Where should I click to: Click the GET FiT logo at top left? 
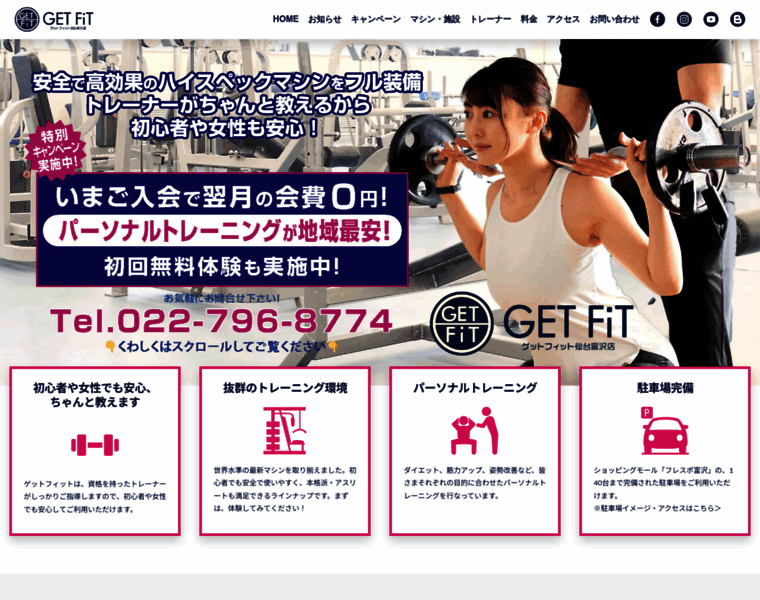click(x=54, y=19)
